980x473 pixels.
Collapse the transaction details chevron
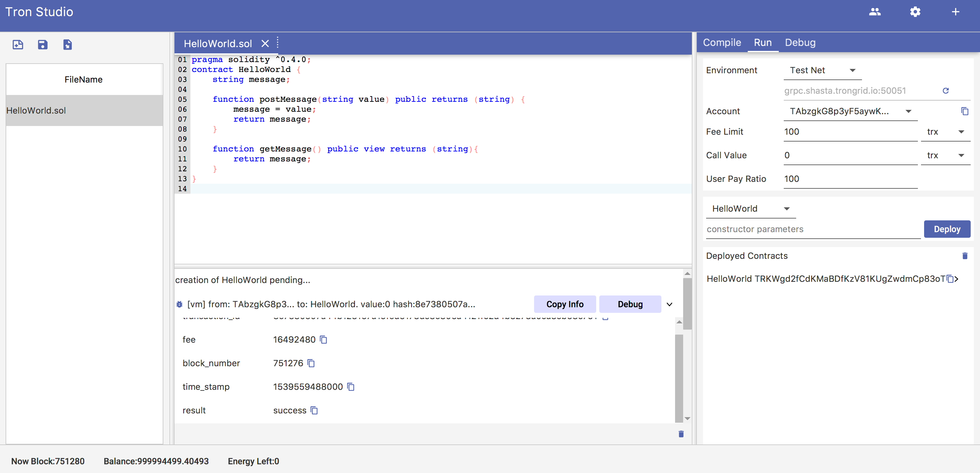(669, 304)
